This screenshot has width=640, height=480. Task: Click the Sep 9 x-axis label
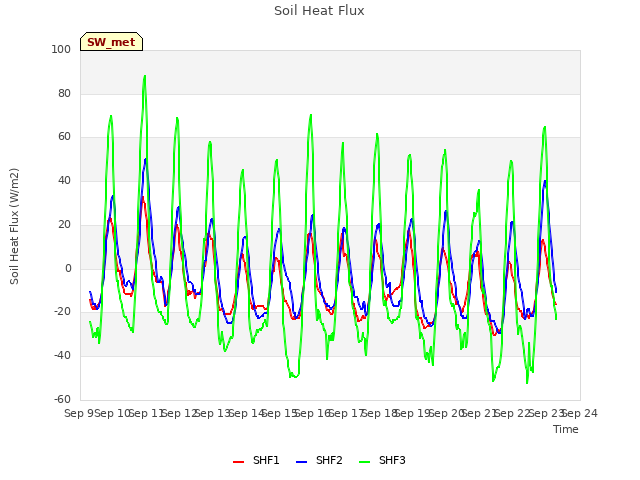click(x=80, y=413)
